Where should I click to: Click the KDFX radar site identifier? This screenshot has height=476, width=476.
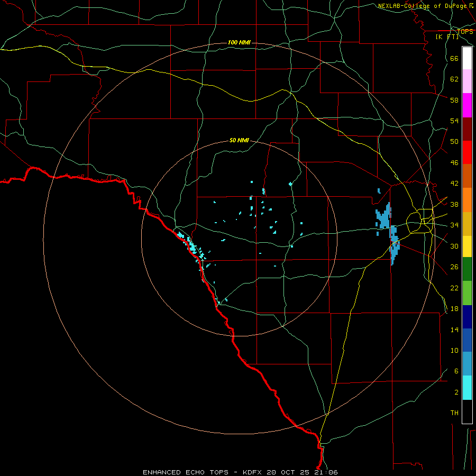pos(253,472)
